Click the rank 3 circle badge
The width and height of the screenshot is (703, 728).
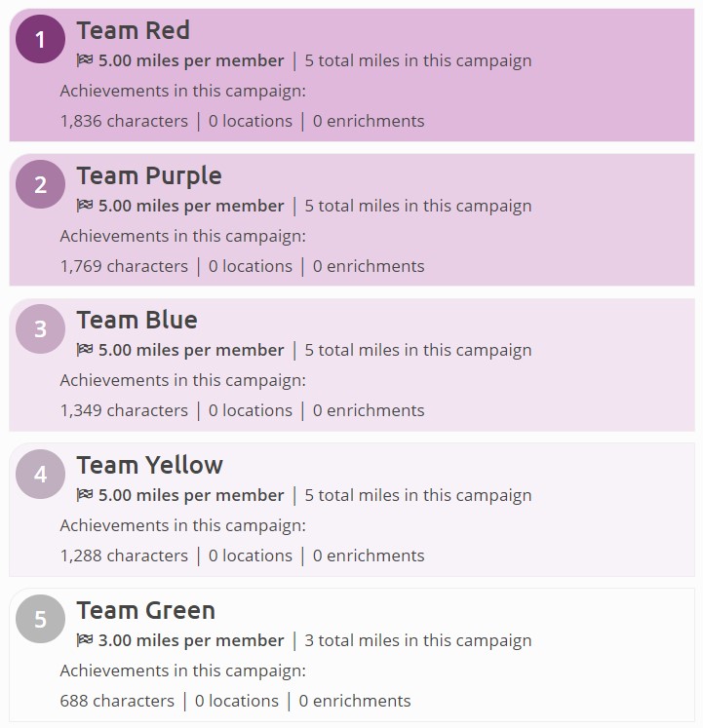coord(40,328)
